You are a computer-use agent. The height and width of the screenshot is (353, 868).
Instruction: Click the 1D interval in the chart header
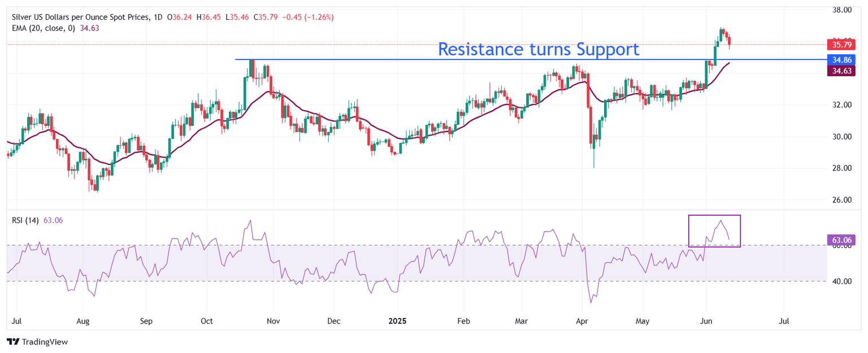coord(158,18)
